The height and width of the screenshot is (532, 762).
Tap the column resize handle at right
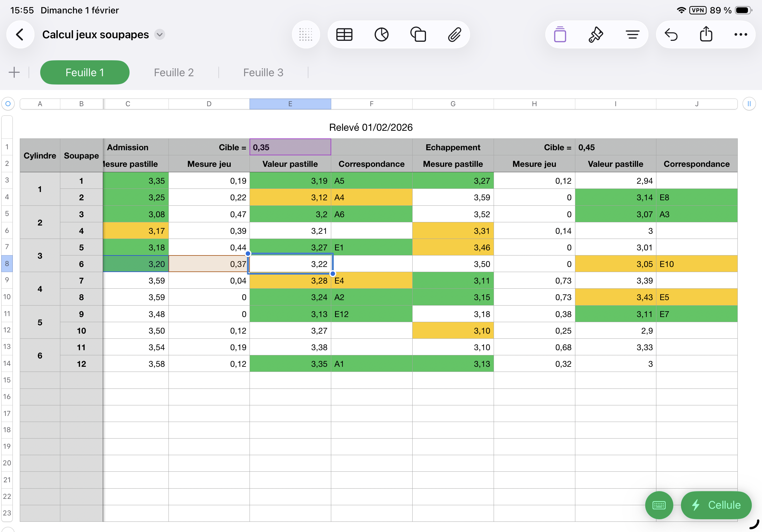(x=749, y=104)
